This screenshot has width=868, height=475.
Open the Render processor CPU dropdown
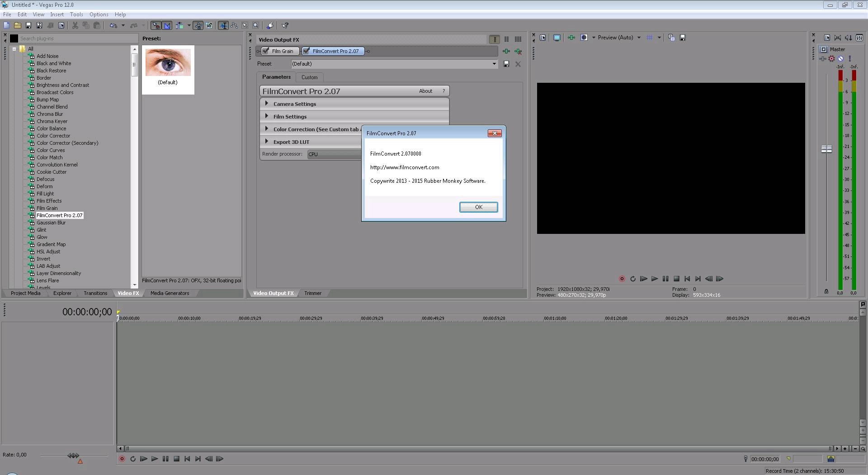(335, 154)
